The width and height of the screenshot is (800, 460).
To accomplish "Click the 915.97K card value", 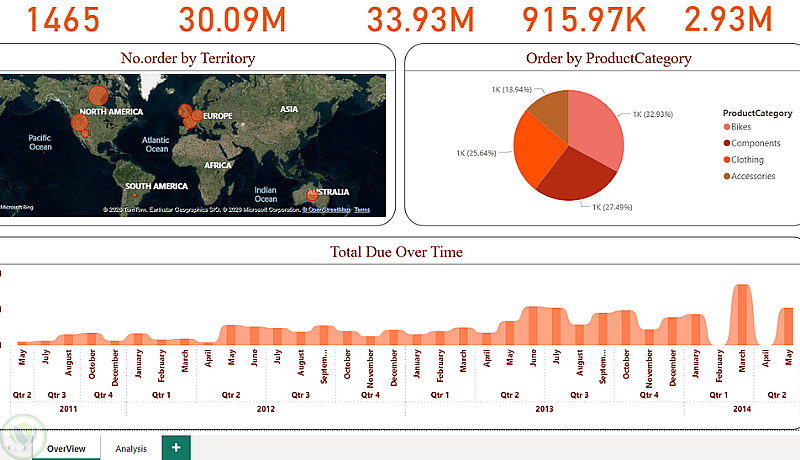I will pyautogui.click(x=584, y=19).
